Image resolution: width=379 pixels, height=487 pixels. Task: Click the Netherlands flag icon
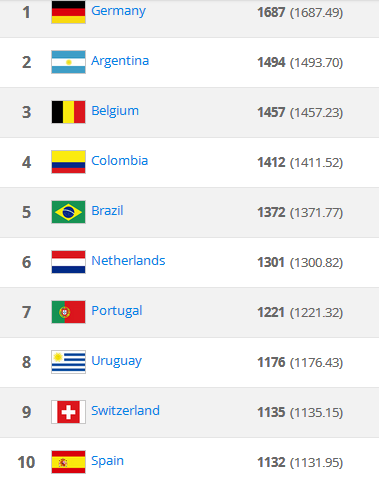coord(68,262)
